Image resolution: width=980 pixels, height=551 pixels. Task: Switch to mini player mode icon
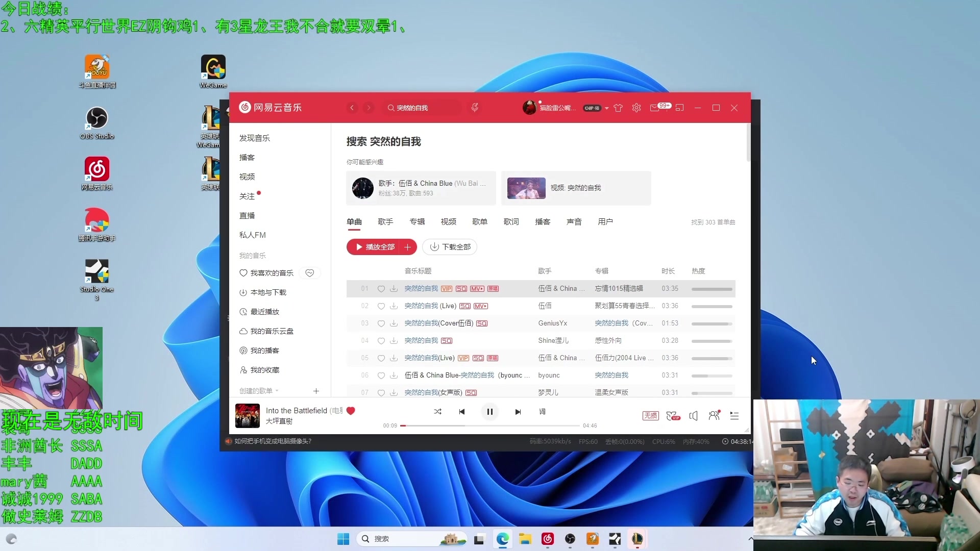679,108
